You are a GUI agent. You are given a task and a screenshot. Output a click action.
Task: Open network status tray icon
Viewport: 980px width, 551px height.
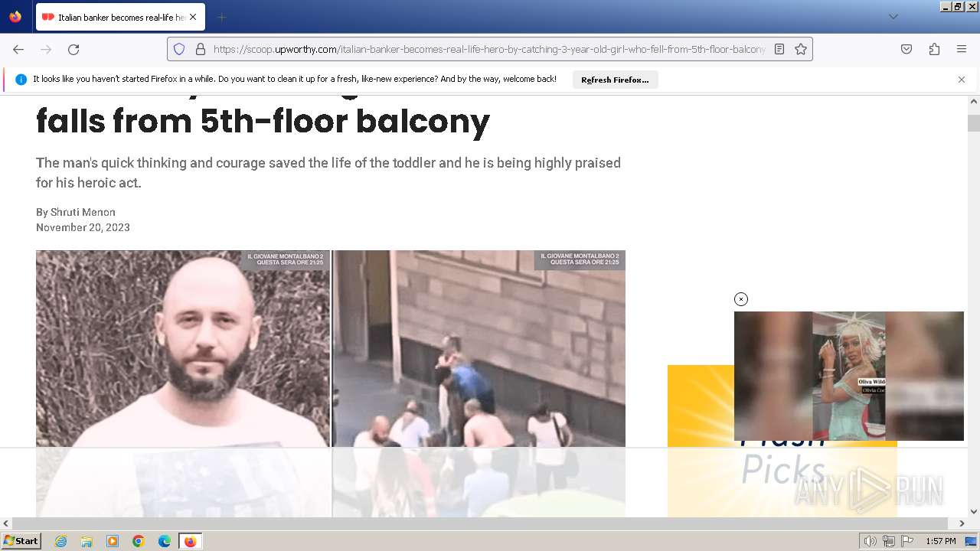coord(888,541)
